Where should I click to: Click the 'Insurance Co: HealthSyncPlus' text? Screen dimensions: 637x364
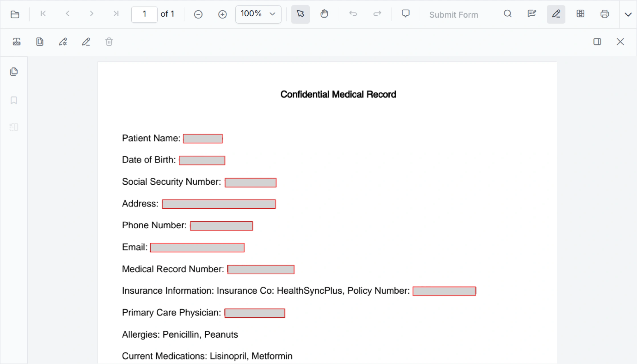coord(279,291)
